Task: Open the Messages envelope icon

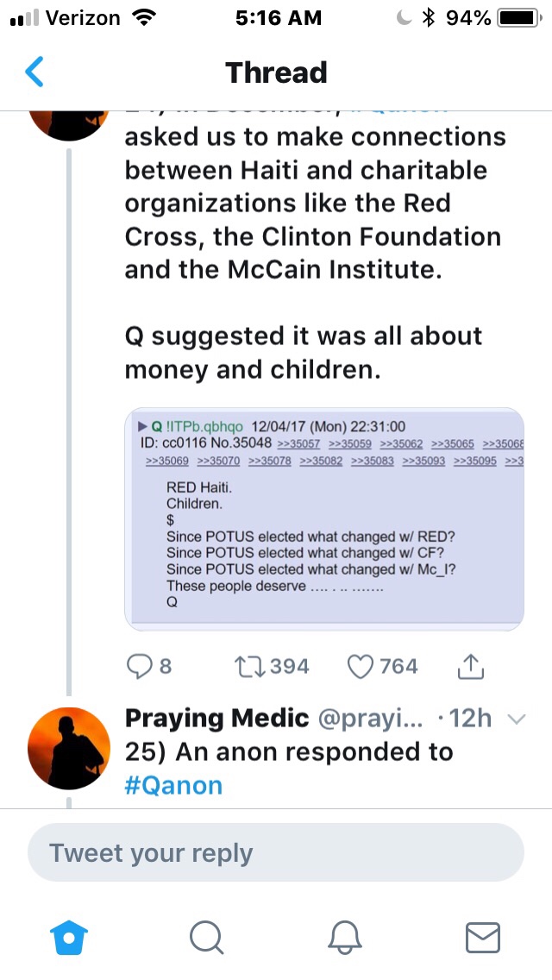Action: tap(483, 937)
